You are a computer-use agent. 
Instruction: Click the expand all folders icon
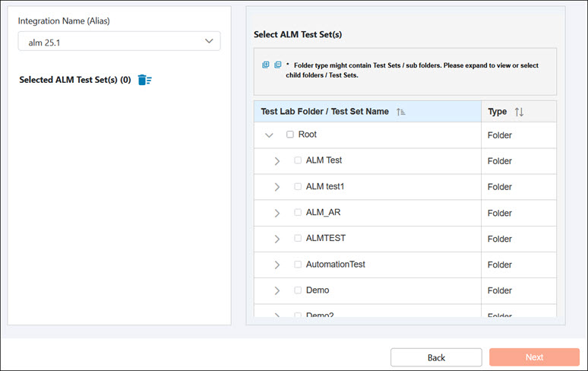[265, 65]
